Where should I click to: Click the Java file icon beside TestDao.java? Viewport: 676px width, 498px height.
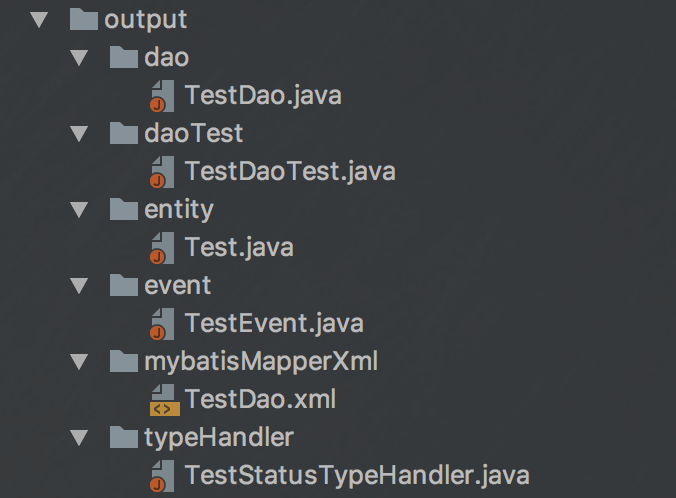coord(163,96)
